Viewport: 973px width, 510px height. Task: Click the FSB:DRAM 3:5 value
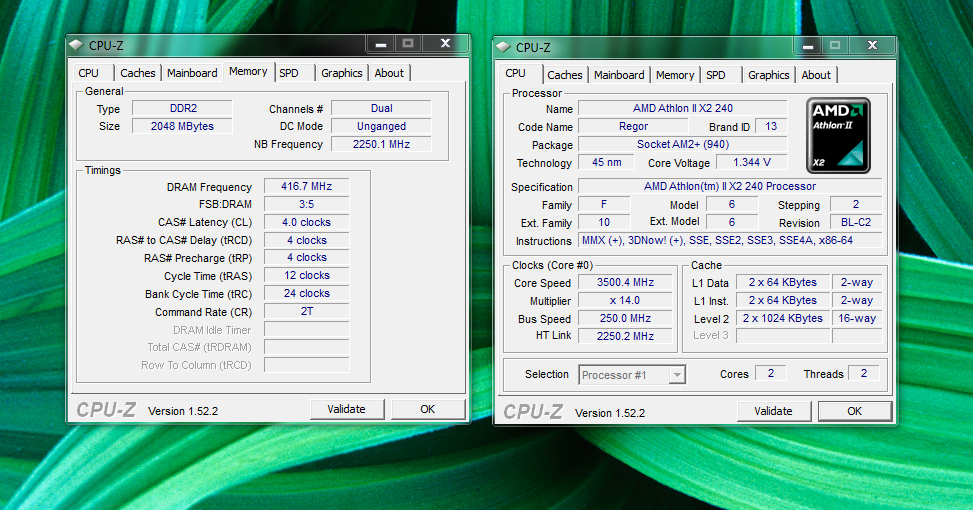pos(307,204)
